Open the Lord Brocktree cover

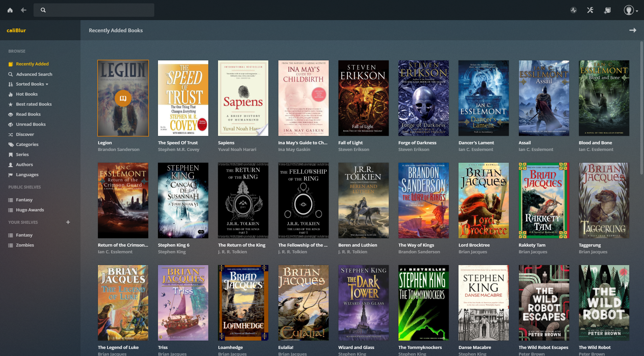484,200
